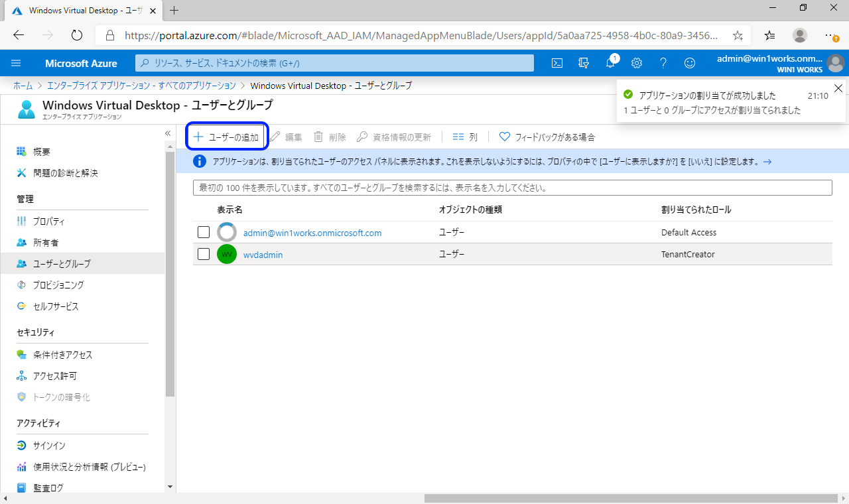Viewport: 849px width, 504px height.
Task: Sort by the オブジェクトの種類 column header
Action: pos(470,210)
